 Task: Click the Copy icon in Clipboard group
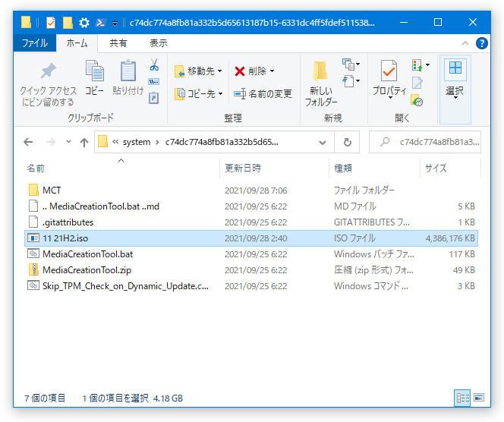tap(94, 71)
